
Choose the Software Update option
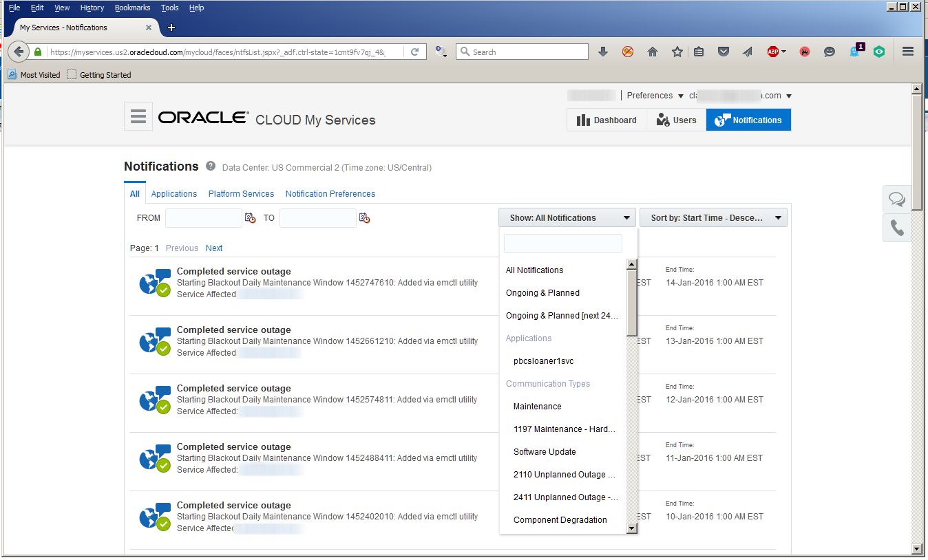coord(545,452)
